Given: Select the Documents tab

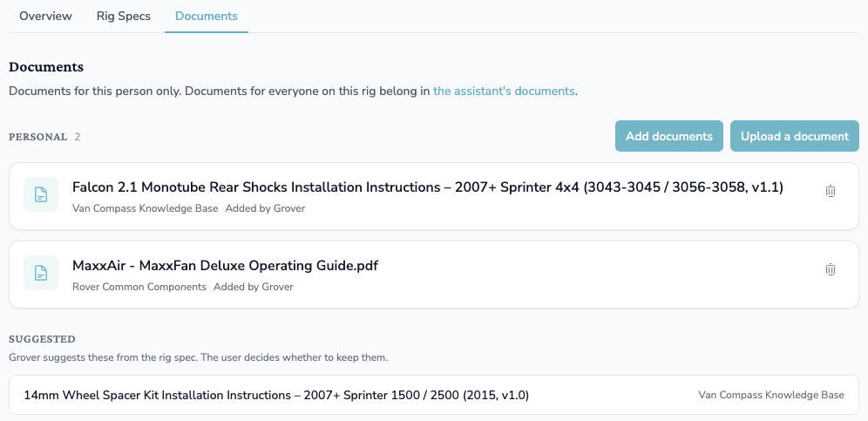Looking at the screenshot, I should [207, 16].
